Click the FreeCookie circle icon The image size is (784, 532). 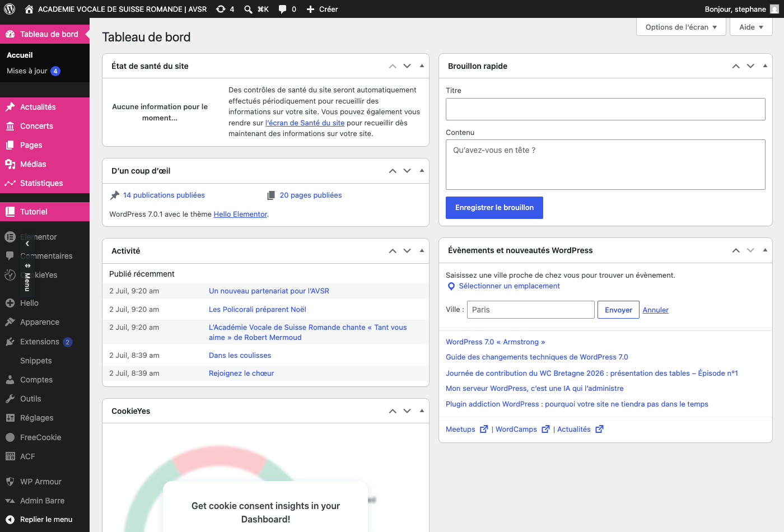10,437
